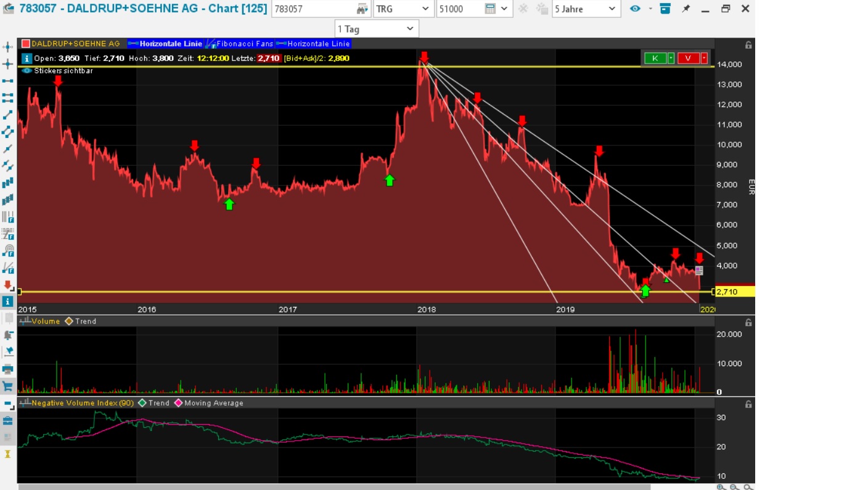Toggle the lock on the Volume panel

pyautogui.click(x=748, y=322)
